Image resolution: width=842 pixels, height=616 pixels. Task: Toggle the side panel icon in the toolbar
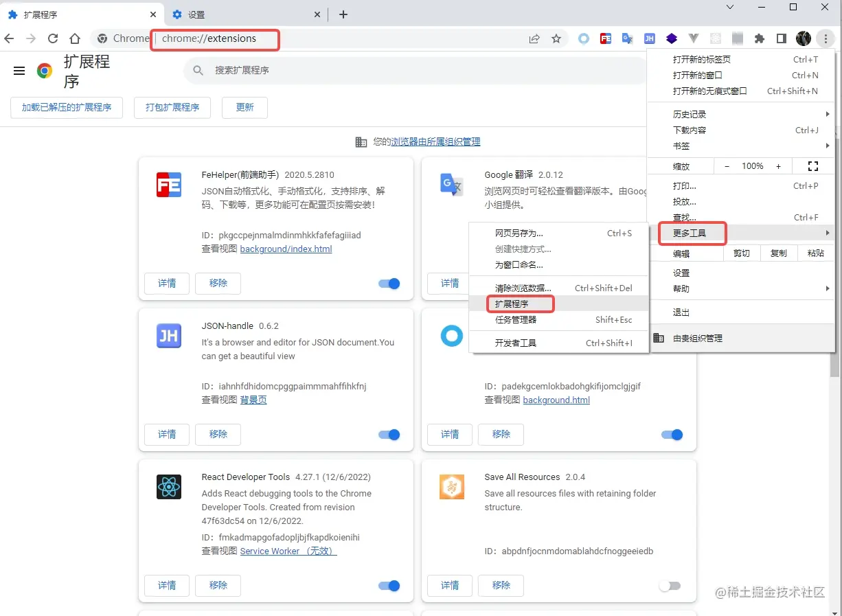[782, 38]
